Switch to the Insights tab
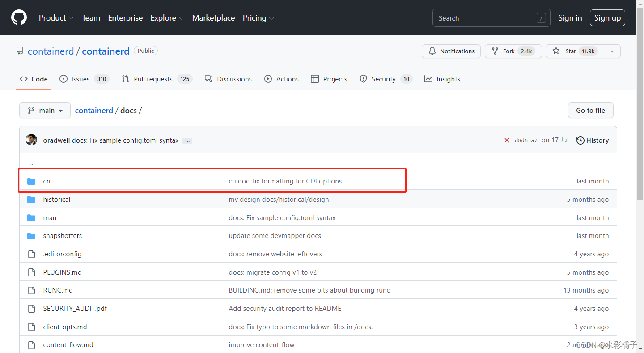The image size is (644, 353). [442, 79]
